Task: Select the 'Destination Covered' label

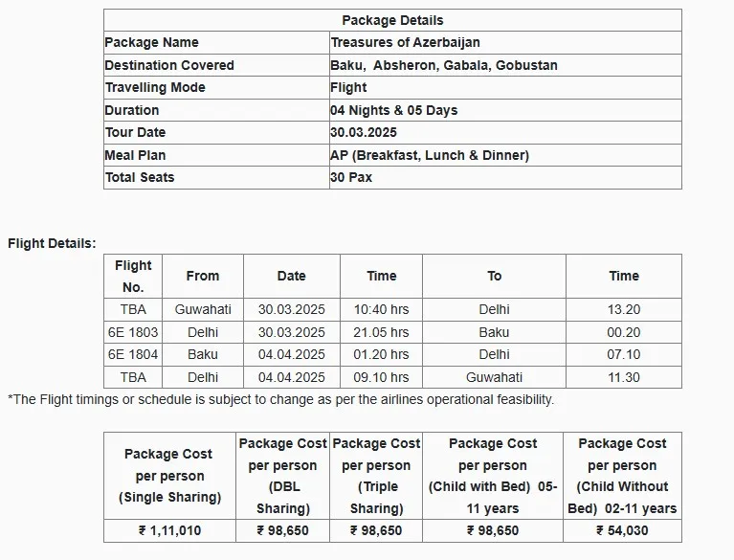Action: (169, 65)
